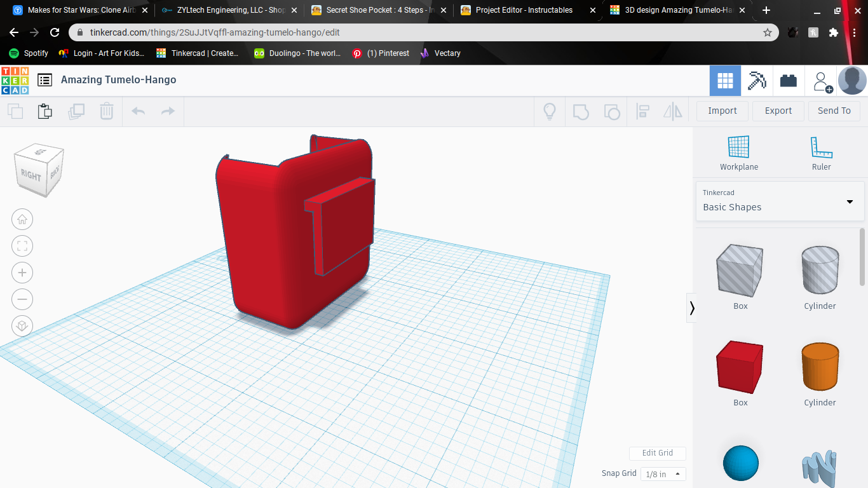The width and height of the screenshot is (868, 488).
Task: Select the Ruler tool
Action: pos(821,153)
